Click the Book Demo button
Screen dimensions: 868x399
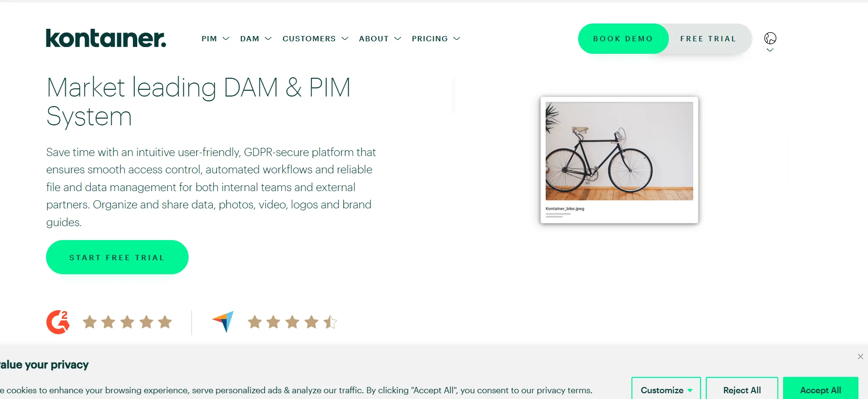pos(623,38)
